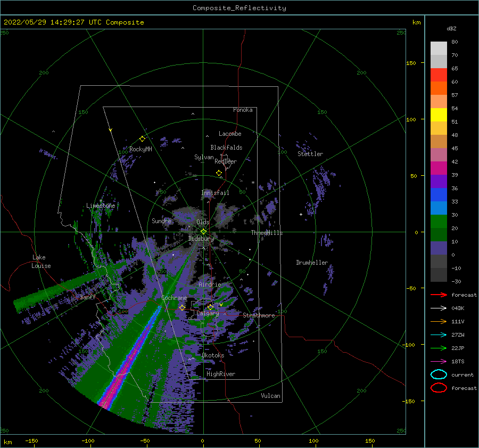479x448 pixels.
Task: Click the 'RockyMH' map label
Action: click(141, 149)
